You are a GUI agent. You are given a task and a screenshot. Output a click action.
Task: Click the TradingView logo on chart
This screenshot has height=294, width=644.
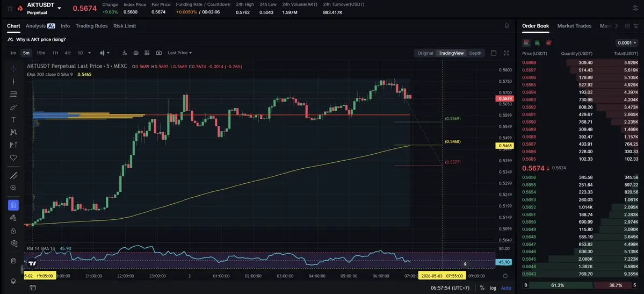click(x=32, y=263)
